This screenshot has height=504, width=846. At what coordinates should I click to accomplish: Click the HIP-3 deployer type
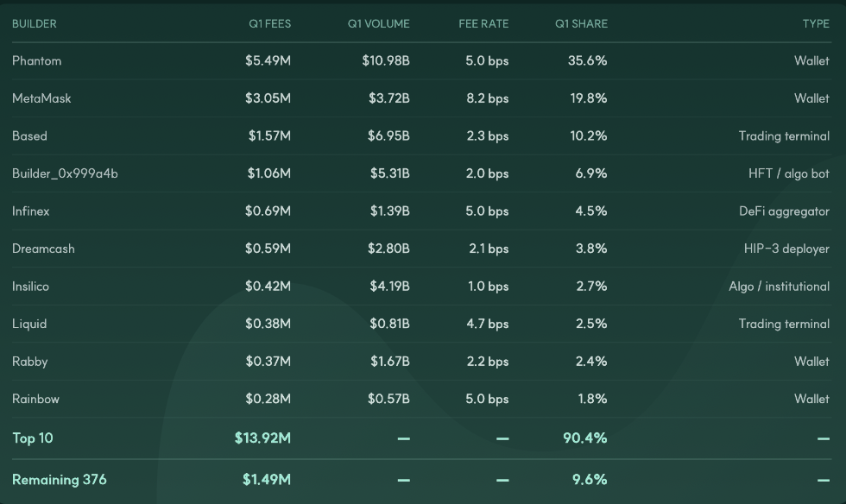[x=786, y=249]
